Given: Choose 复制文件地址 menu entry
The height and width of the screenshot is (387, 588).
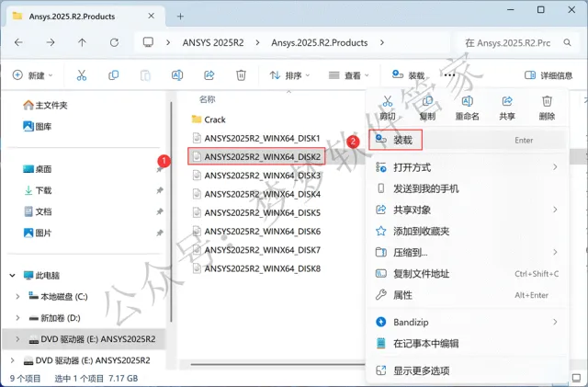Looking at the screenshot, I should pyautogui.click(x=467, y=274).
